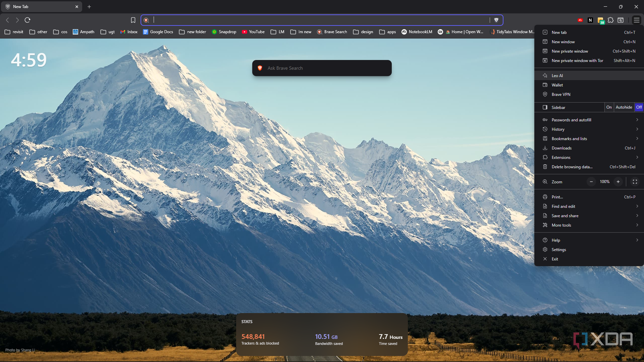The height and width of the screenshot is (362, 644).
Task: Click the bookmark this tab icon
Action: pyautogui.click(x=133, y=20)
